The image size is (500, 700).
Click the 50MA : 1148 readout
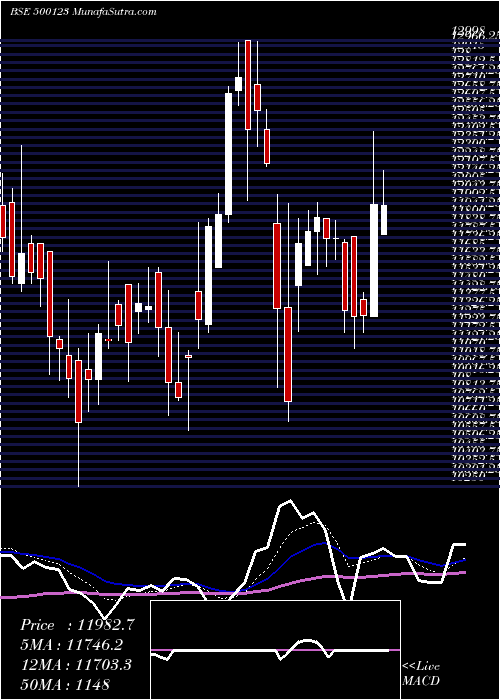[x=65, y=684]
